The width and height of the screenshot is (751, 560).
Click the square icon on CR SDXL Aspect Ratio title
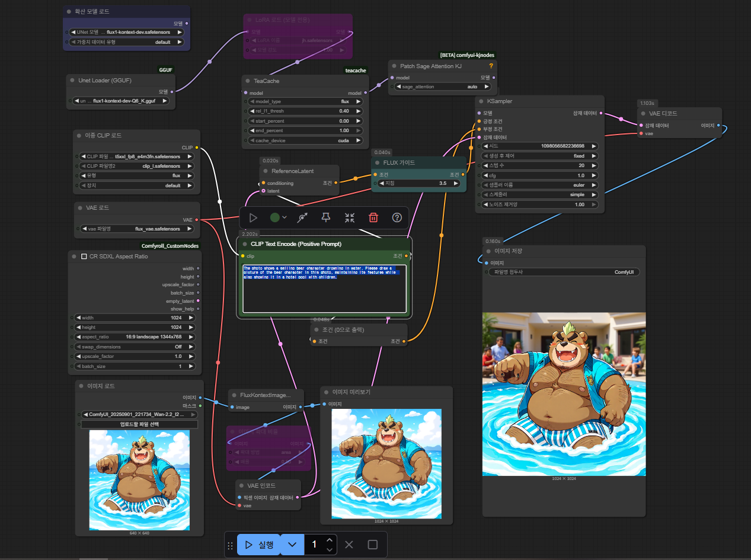pos(84,257)
